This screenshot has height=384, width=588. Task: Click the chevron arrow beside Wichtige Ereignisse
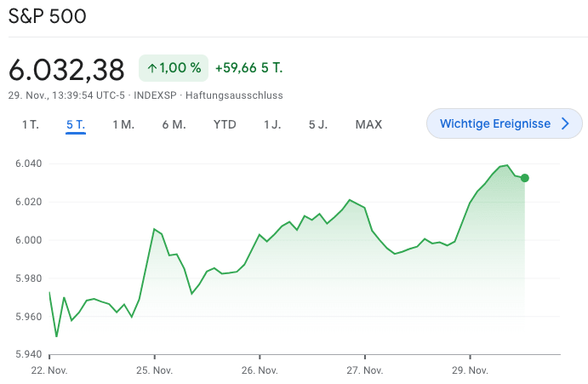[x=566, y=124]
